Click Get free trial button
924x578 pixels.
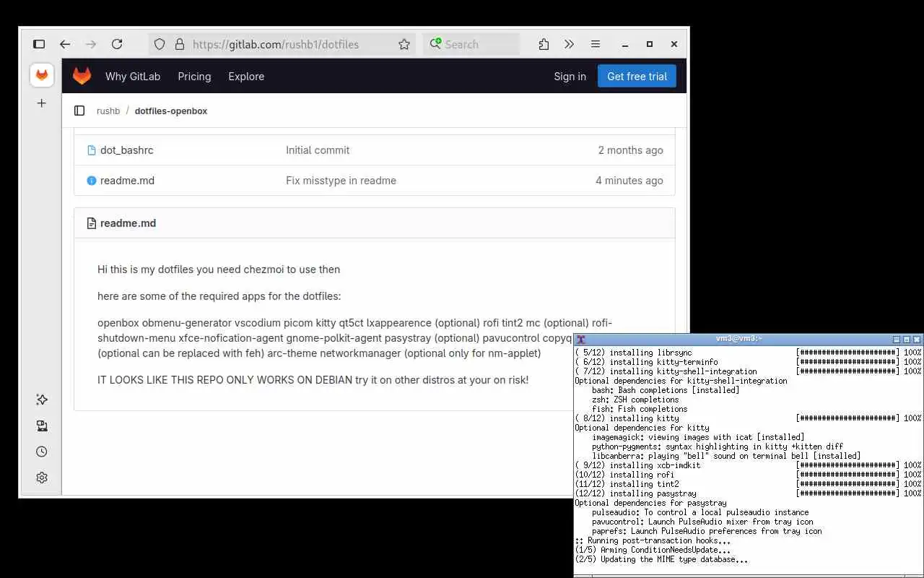tap(637, 77)
